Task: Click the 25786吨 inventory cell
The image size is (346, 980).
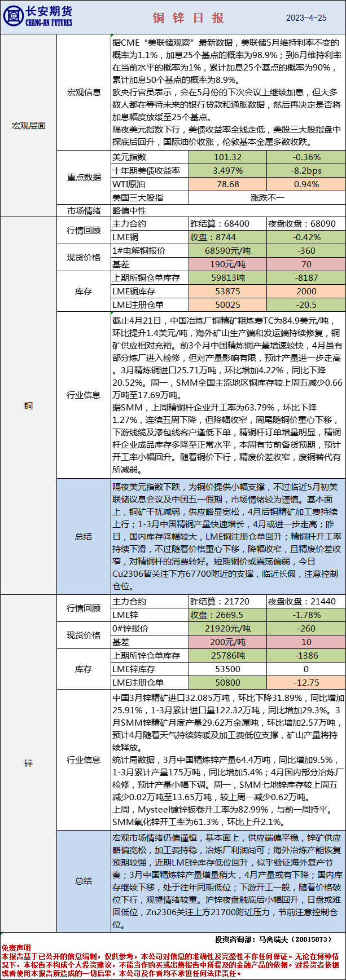Action: pos(227,655)
